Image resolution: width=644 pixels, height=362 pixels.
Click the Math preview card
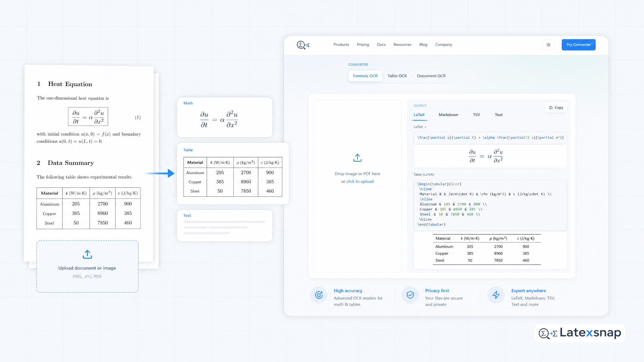(225, 117)
